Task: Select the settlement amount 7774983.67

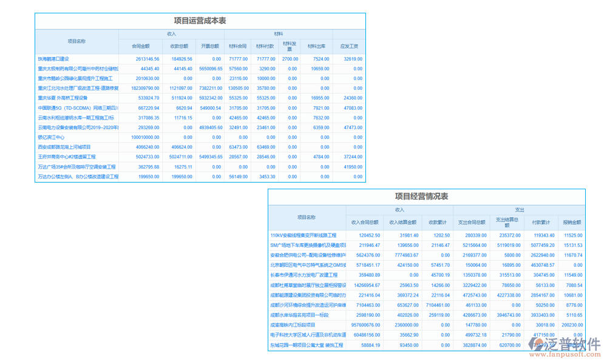Action: [x=407, y=255]
